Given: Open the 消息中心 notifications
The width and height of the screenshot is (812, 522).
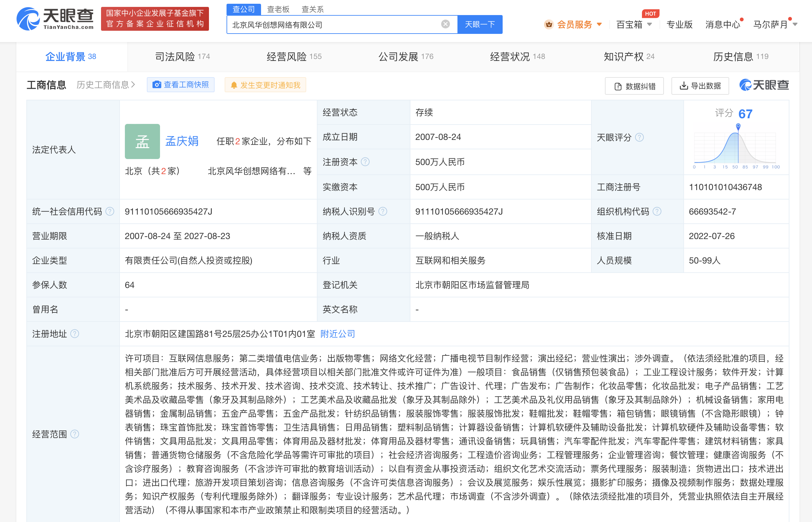Looking at the screenshot, I should (723, 24).
